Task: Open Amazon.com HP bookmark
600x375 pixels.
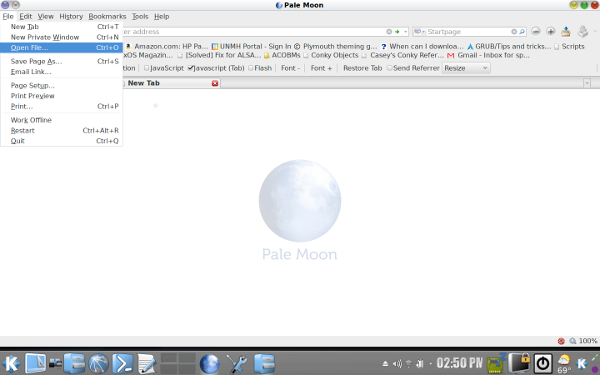Action: [167, 46]
